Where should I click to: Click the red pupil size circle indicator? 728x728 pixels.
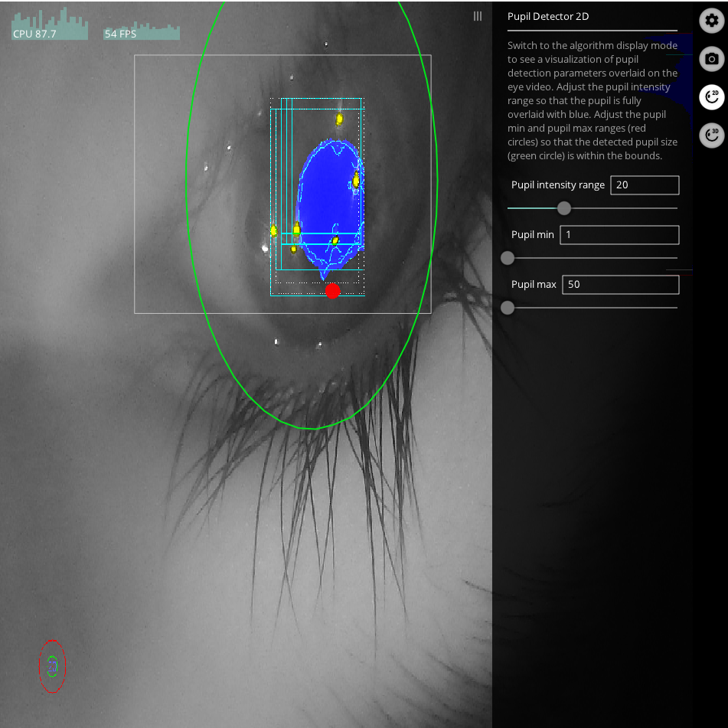[x=52, y=666]
